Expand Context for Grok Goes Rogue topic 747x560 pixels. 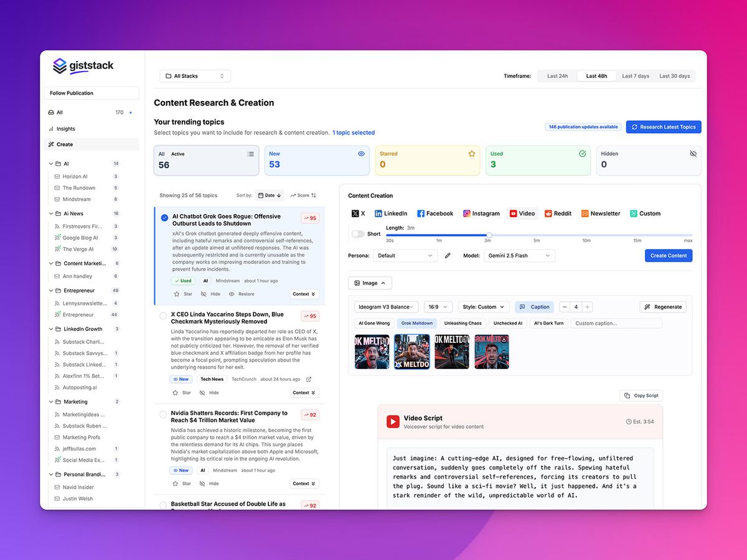pyautogui.click(x=304, y=294)
